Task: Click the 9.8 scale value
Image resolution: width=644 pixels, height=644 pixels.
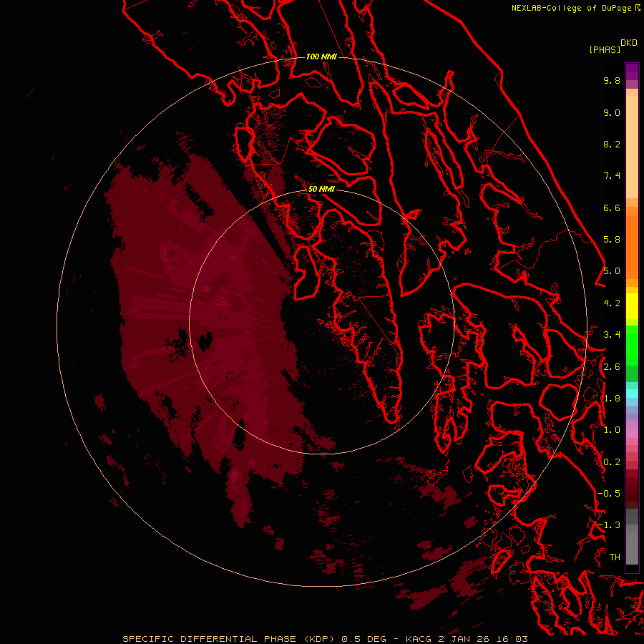Action: click(x=612, y=80)
